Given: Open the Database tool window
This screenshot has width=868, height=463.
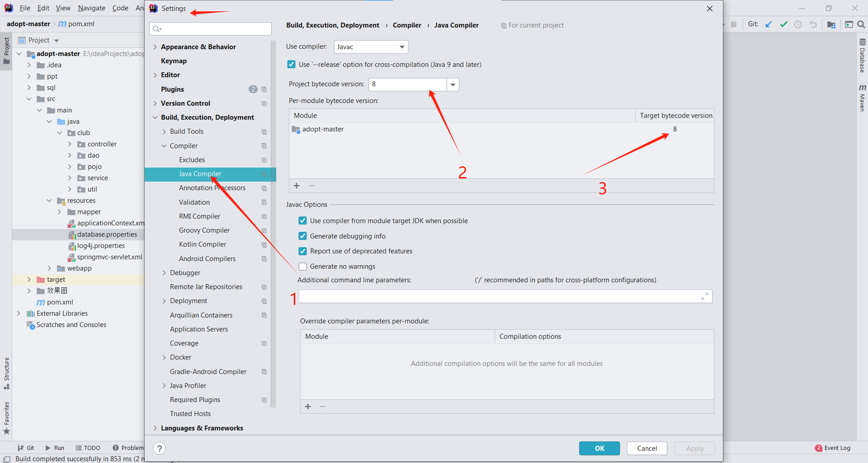Looking at the screenshot, I should [862, 55].
